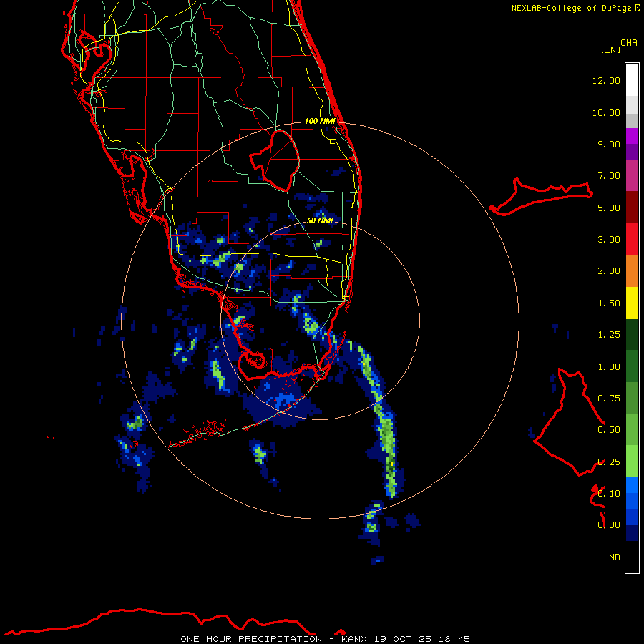The height and width of the screenshot is (644, 644).
Task: Click the OHA product label above legend
Action: pyautogui.click(x=629, y=43)
